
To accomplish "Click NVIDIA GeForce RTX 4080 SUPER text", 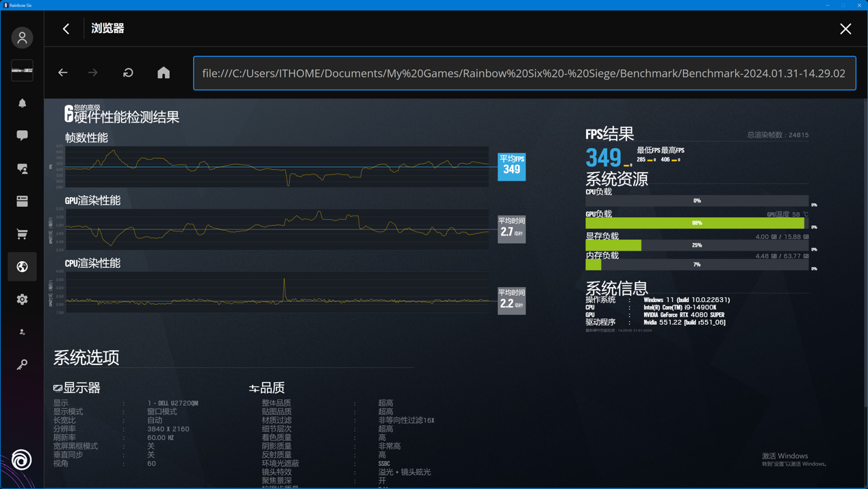I will click(x=684, y=315).
